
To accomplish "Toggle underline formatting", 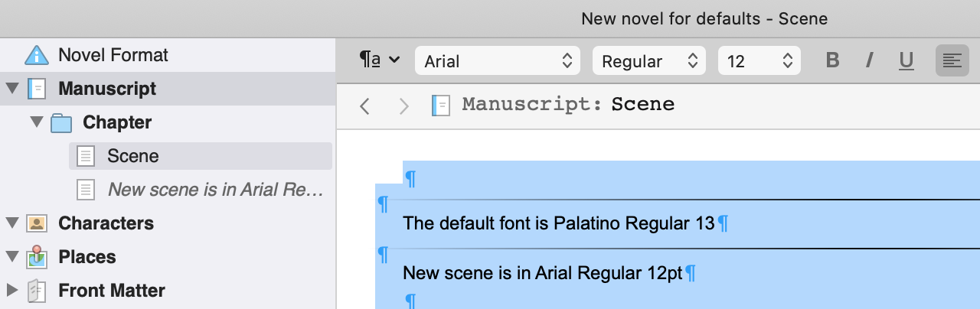I will 906,60.
